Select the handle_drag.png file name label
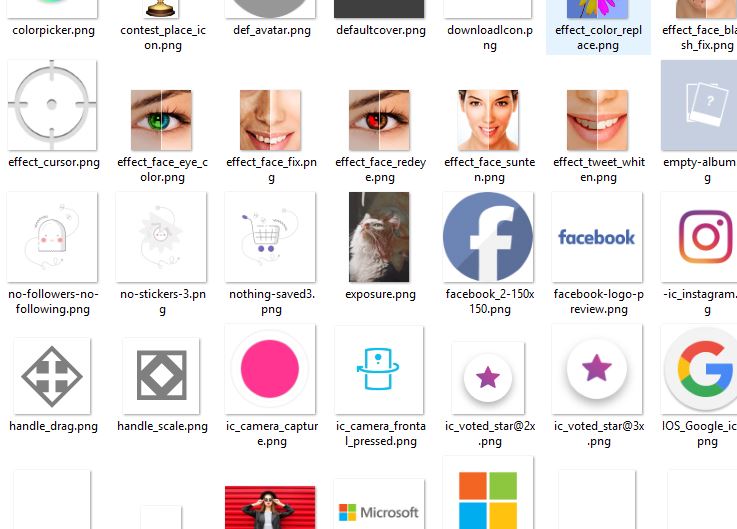Image resolution: width=737 pixels, height=529 pixels. click(54, 426)
